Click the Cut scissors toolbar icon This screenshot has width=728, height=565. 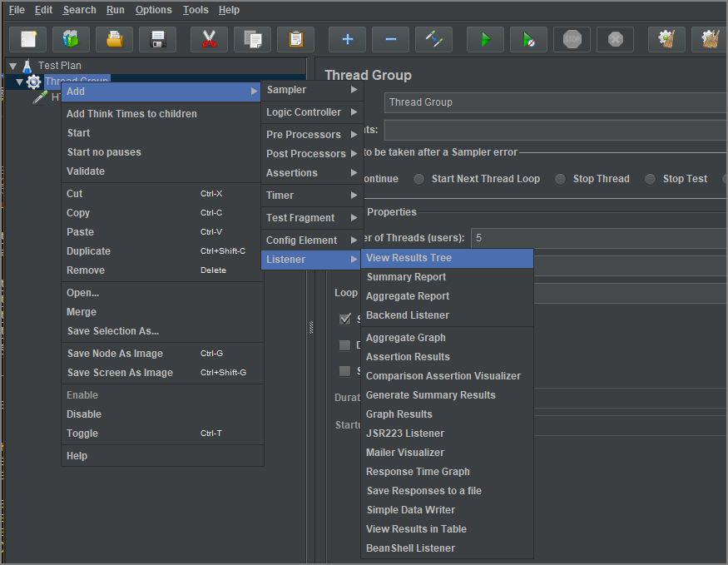(209, 39)
